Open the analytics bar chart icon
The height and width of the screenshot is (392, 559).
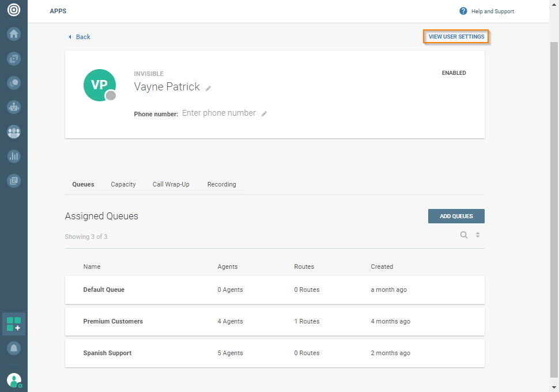(14, 156)
